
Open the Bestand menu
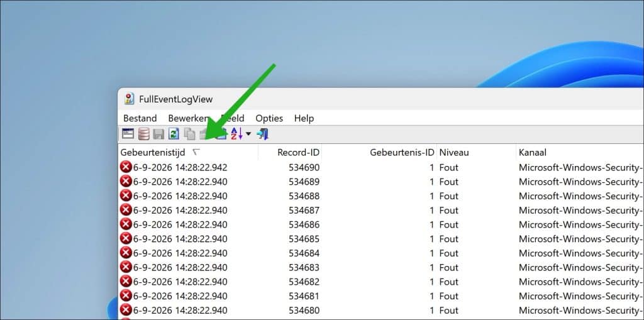tap(140, 118)
